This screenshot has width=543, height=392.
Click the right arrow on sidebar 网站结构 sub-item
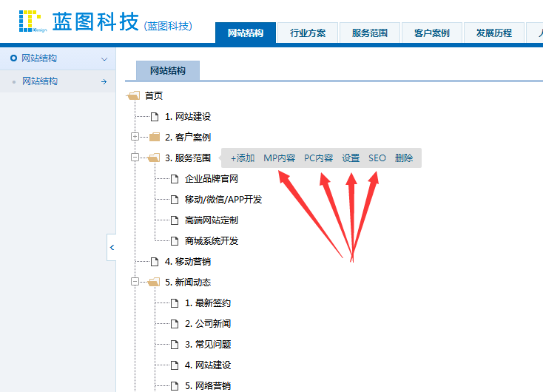click(104, 81)
